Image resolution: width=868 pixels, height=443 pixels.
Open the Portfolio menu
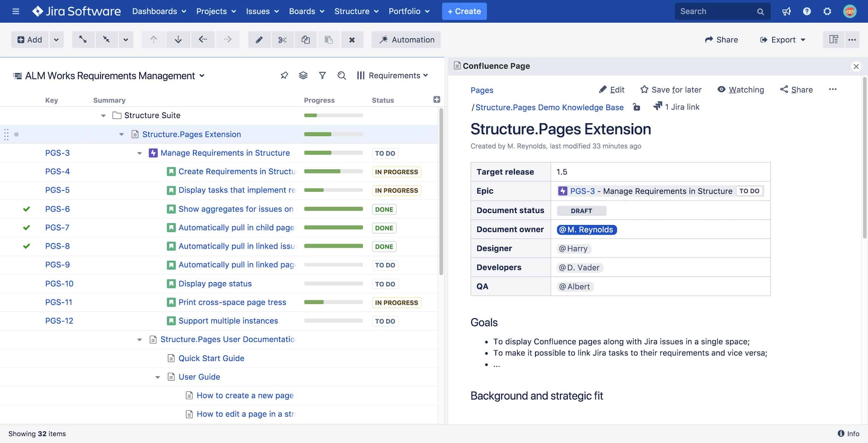(409, 11)
